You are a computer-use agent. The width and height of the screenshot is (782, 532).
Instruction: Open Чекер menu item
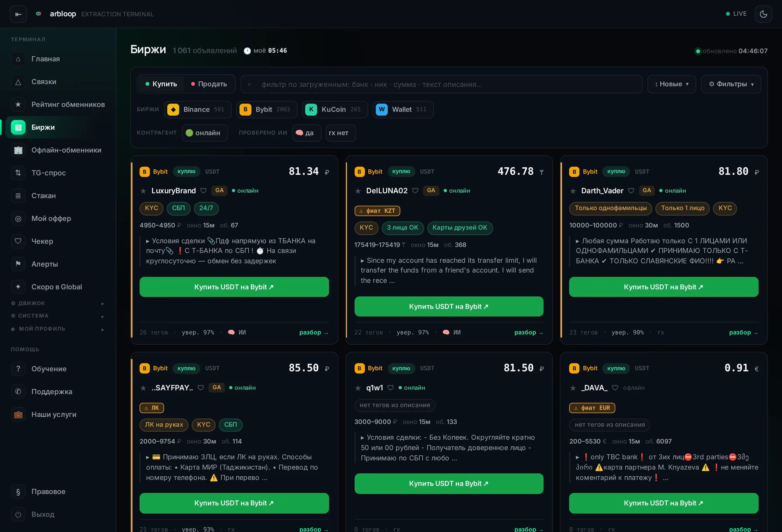58,241
